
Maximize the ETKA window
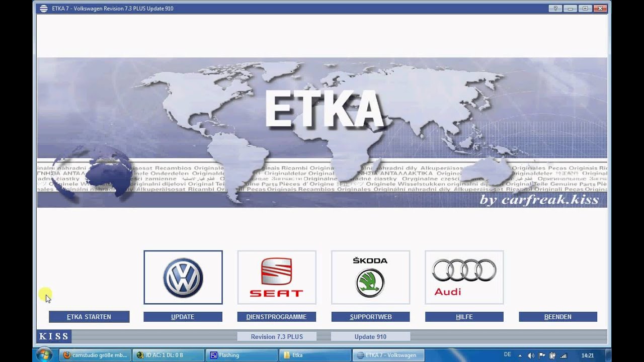[585, 8]
